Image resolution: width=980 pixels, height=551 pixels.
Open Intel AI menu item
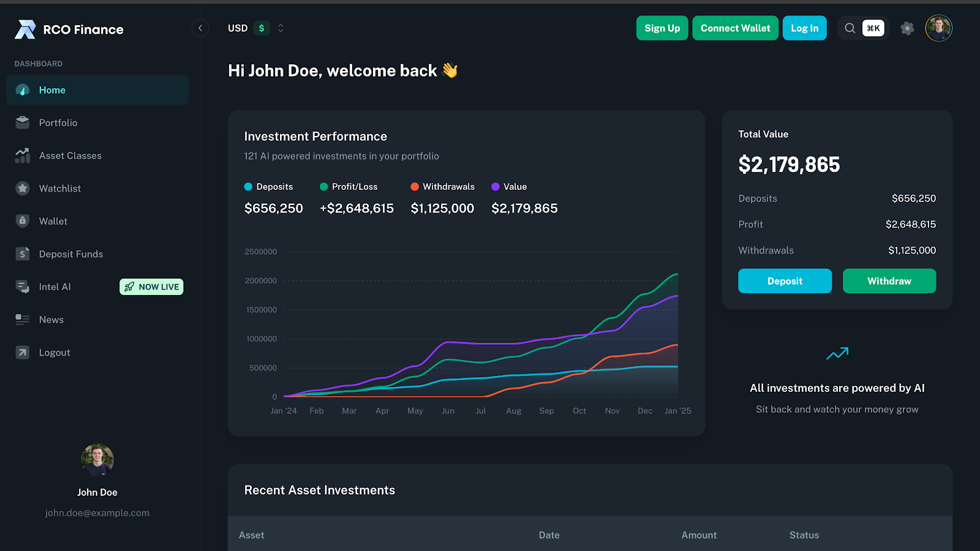(97, 287)
